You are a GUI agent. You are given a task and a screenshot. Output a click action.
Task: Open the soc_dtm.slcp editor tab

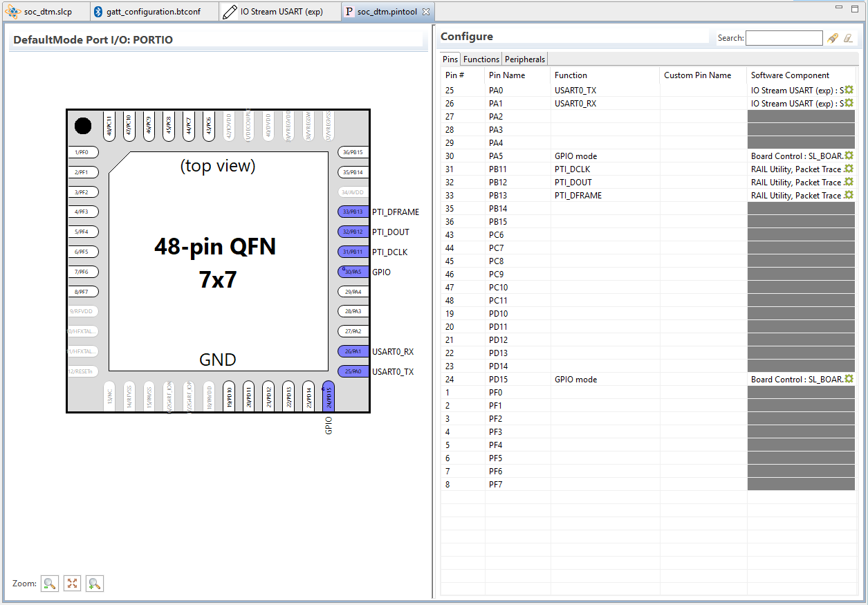coord(47,12)
